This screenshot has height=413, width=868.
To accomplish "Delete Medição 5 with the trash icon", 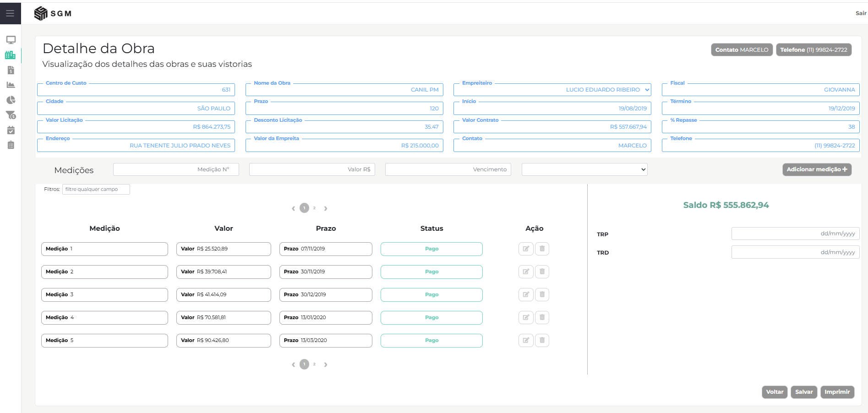I will [542, 340].
